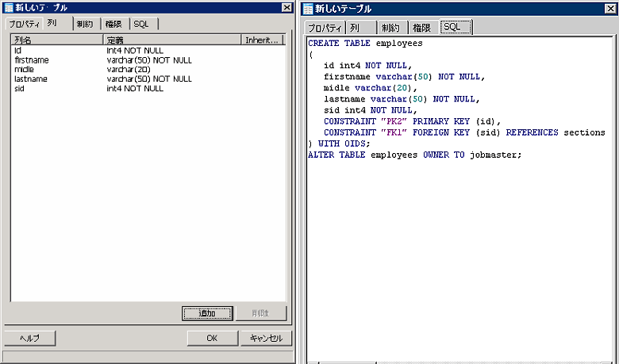Viewport: 619px width, 364px height.
Task: Sort by the 列名 column header
Action: click(x=56, y=40)
